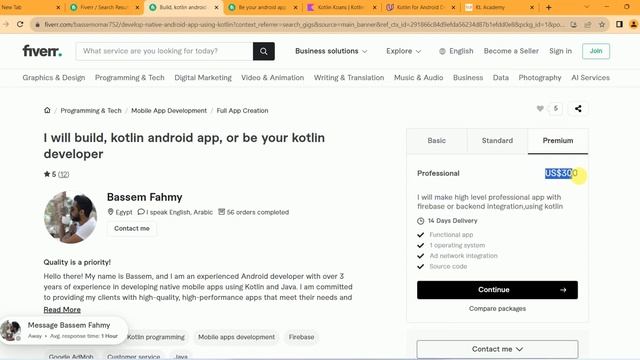Expand the Explore dropdown
Image resolution: width=640 pixels, height=360 pixels.
tap(403, 51)
